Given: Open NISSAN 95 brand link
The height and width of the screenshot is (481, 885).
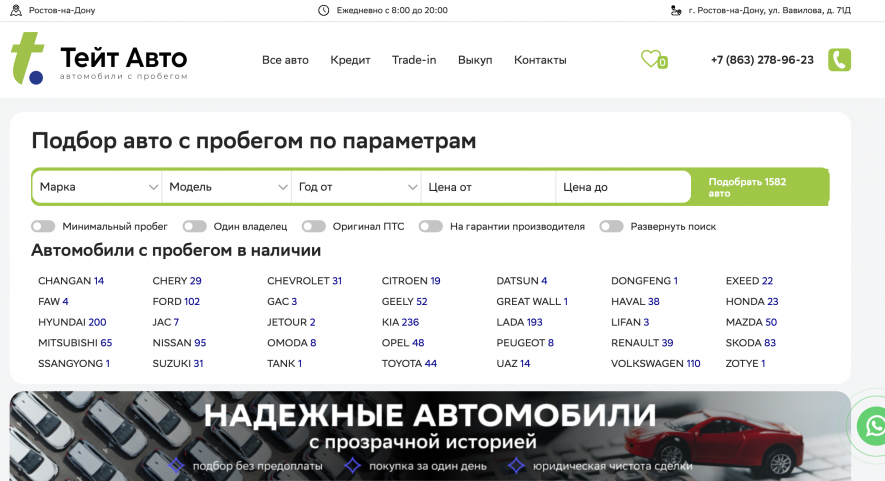Looking at the screenshot, I should pos(179,343).
